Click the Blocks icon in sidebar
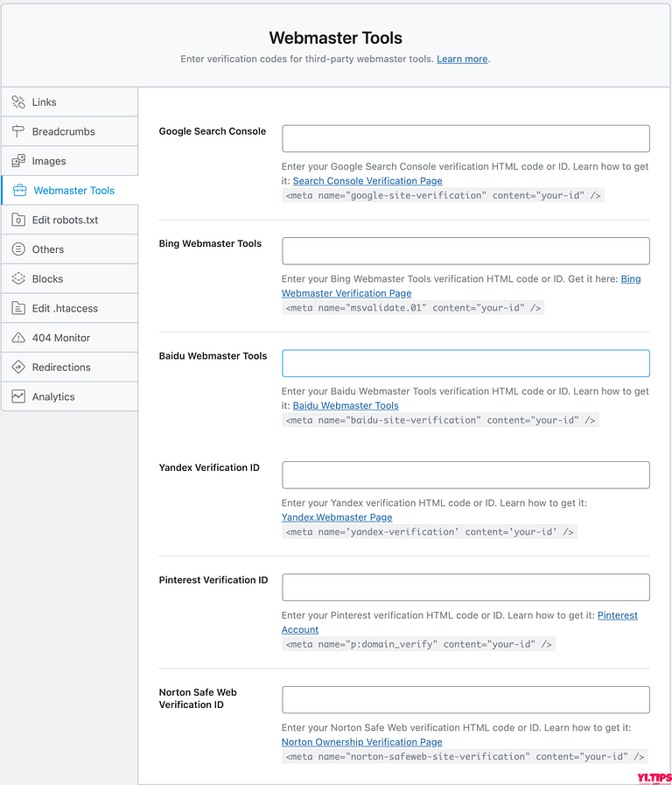The image size is (672, 785). pos(18,279)
